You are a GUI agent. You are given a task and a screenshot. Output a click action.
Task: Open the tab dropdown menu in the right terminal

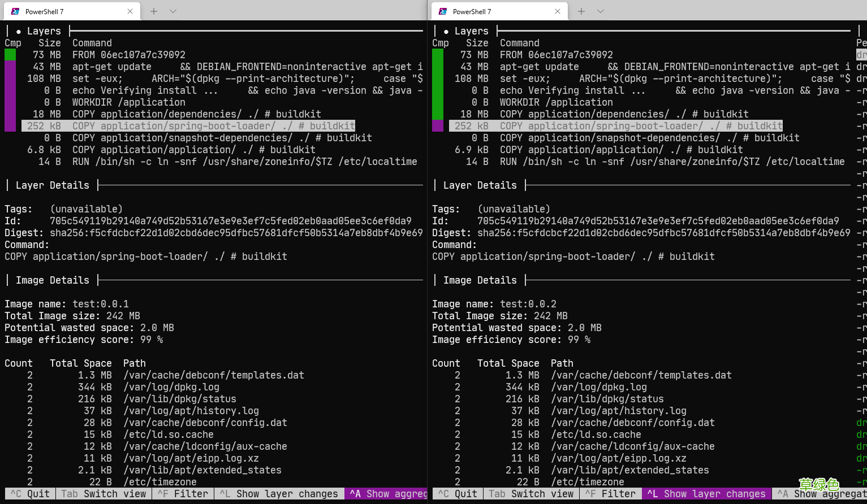pos(600,11)
